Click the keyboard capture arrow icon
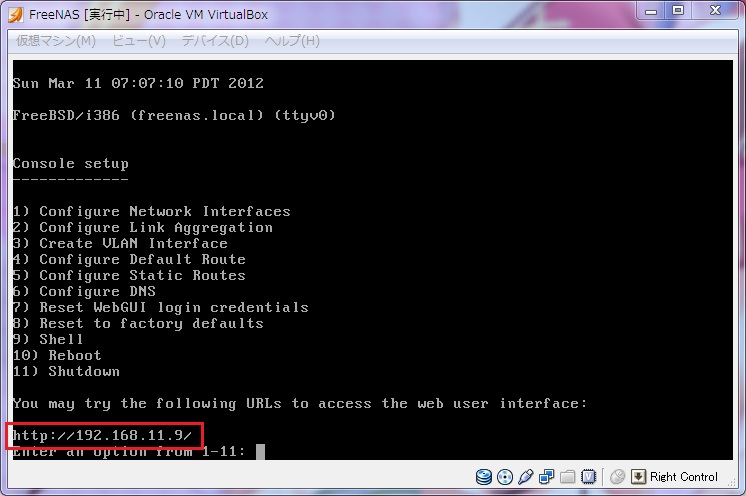746x496 pixels. click(x=638, y=477)
